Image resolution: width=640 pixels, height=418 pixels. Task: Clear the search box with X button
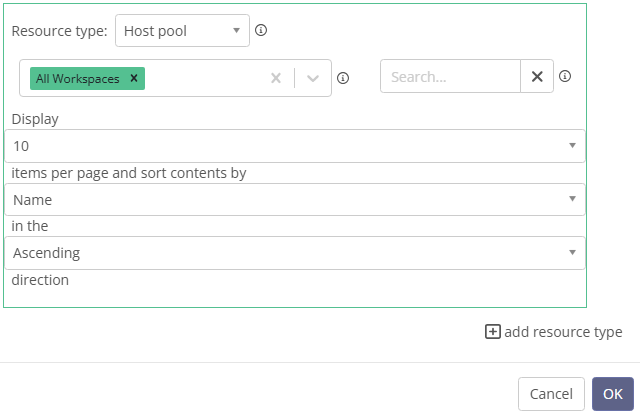pyautogui.click(x=537, y=76)
